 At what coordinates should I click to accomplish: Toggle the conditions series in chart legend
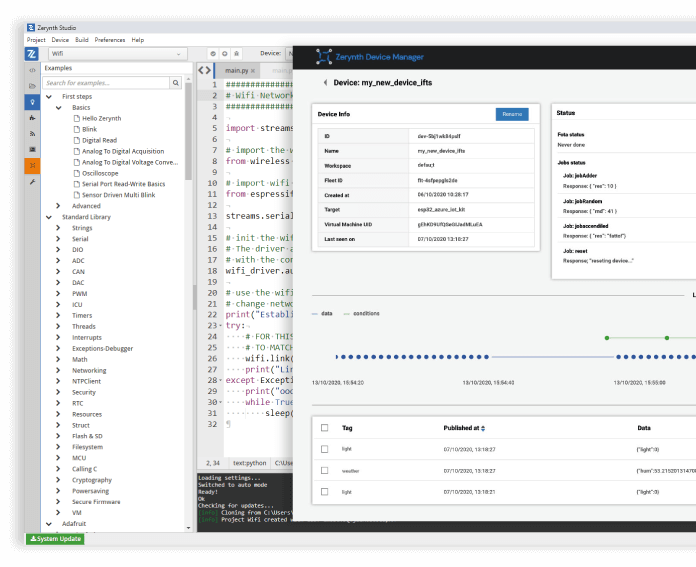(362, 314)
